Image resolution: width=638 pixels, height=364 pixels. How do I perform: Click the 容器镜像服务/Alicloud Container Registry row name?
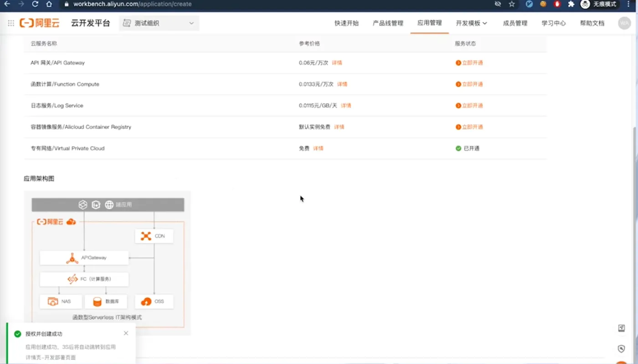coord(81,127)
